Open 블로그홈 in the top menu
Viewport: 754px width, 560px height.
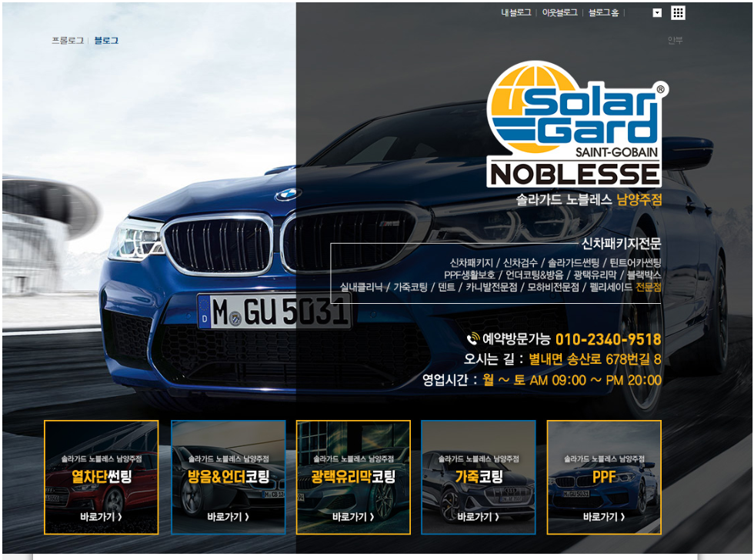pyautogui.click(x=603, y=12)
